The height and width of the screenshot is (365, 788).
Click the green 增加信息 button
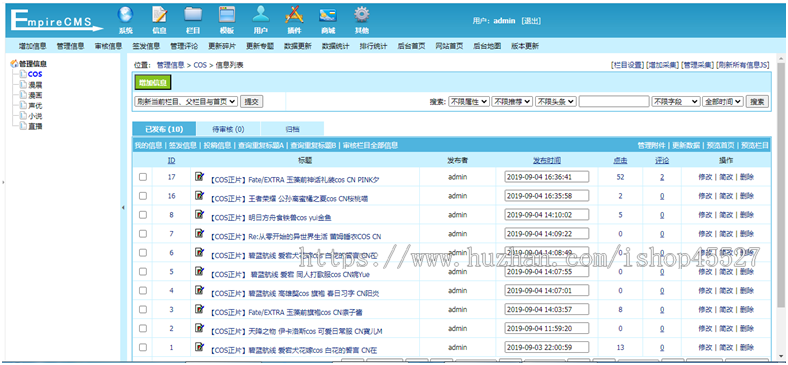[x=153, y=82]
